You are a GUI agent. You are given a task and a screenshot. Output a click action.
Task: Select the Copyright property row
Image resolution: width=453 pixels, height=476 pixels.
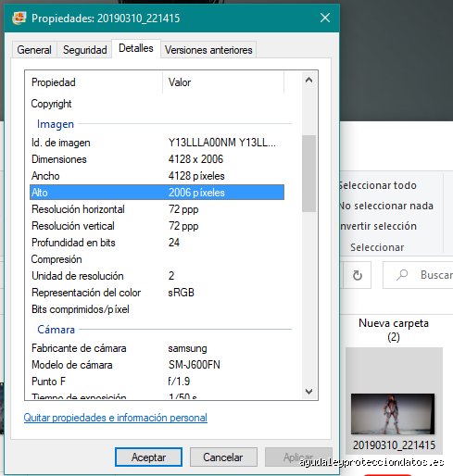click(x=157, y=104)
